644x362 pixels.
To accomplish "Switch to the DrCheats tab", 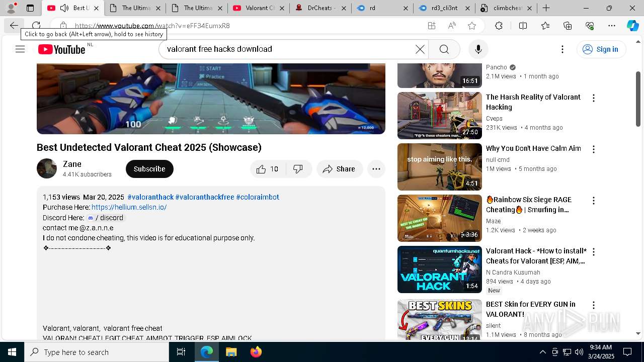I will 320,8.
